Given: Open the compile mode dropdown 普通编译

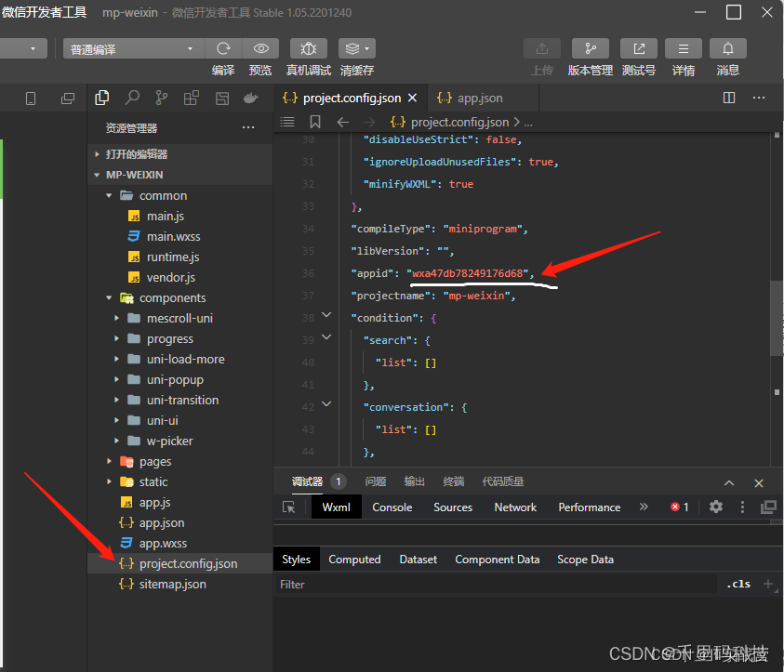Looking at the screenshot, I should [134, 49].
